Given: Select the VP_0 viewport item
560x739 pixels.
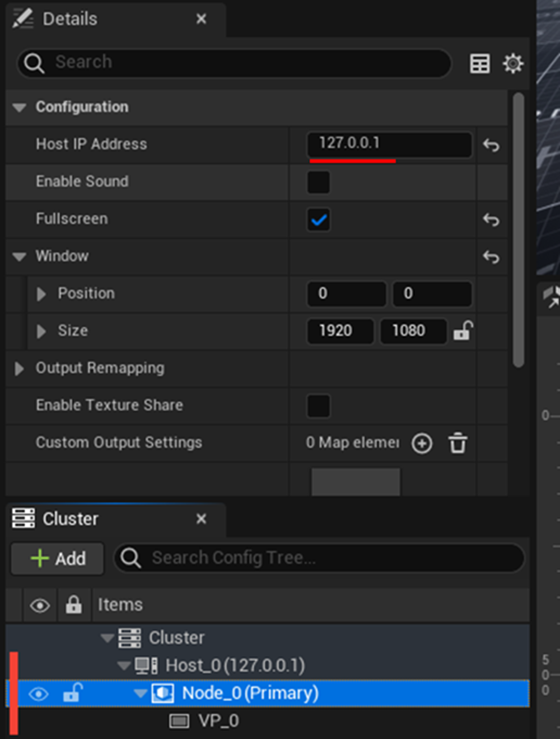Looking at the screenshot, I should [218, 721].
